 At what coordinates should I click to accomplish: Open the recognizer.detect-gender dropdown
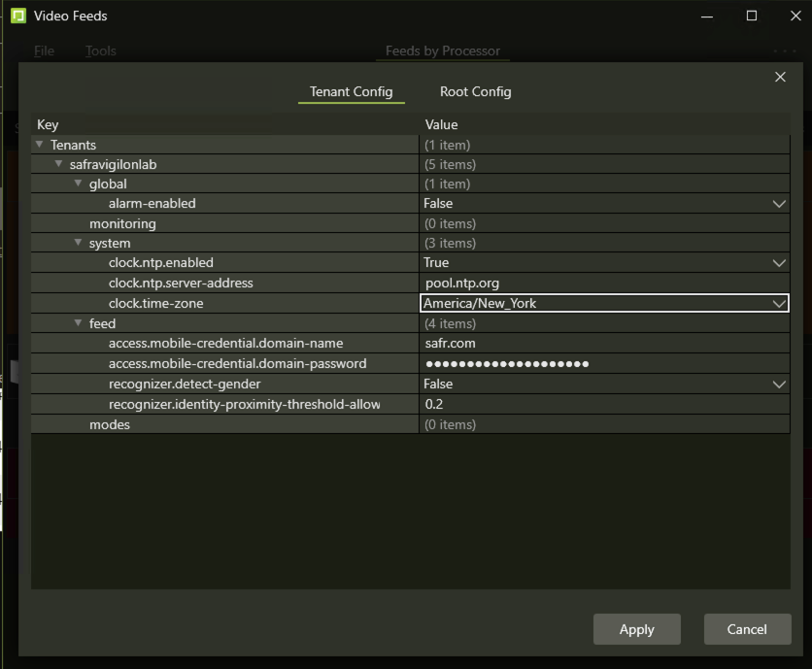(x=778, y=385)
